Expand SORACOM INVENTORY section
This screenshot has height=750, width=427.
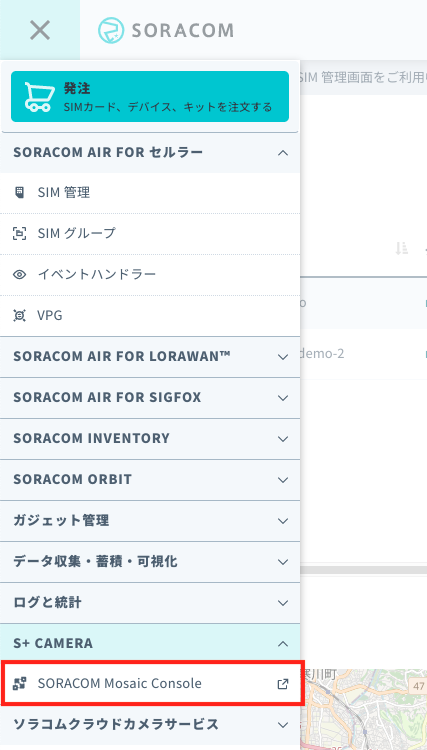click(x=150, y=439)
